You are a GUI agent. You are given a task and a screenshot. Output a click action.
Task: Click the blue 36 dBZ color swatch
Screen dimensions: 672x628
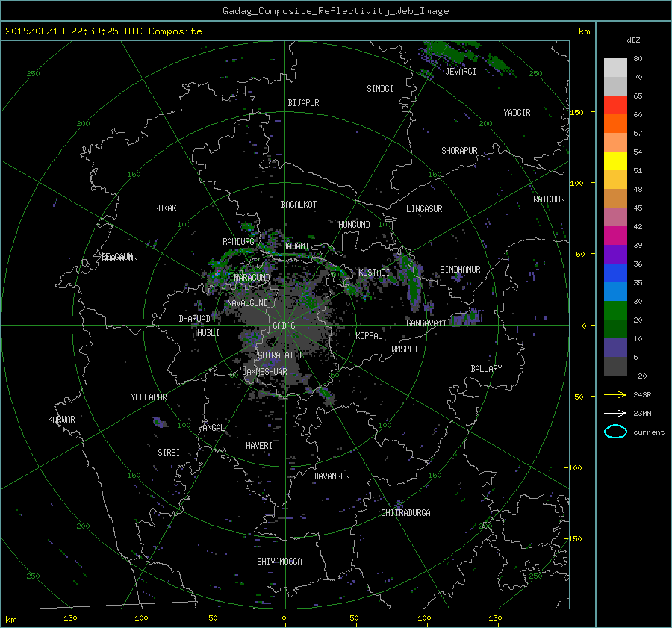tap(615, 273)
